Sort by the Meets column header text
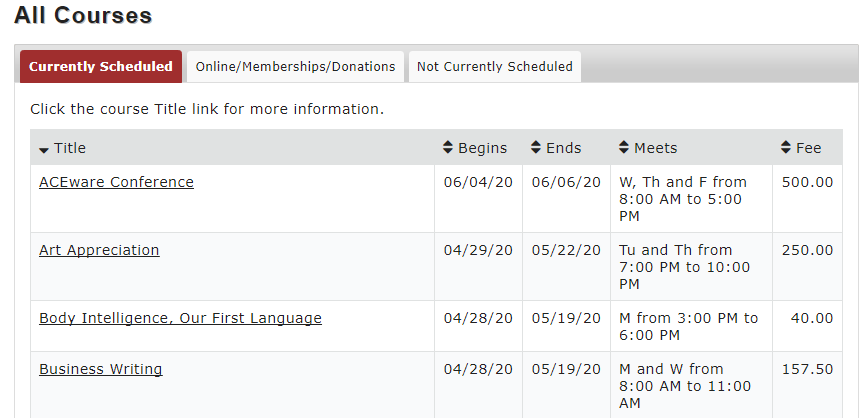The height and width of the screenshot is (418, 865). (x=656, y=148)
